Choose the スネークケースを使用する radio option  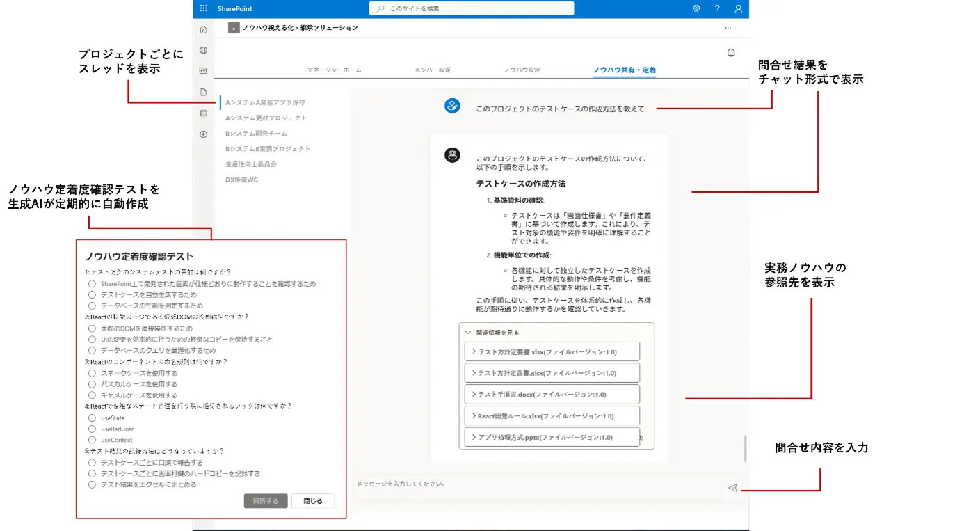92,373
